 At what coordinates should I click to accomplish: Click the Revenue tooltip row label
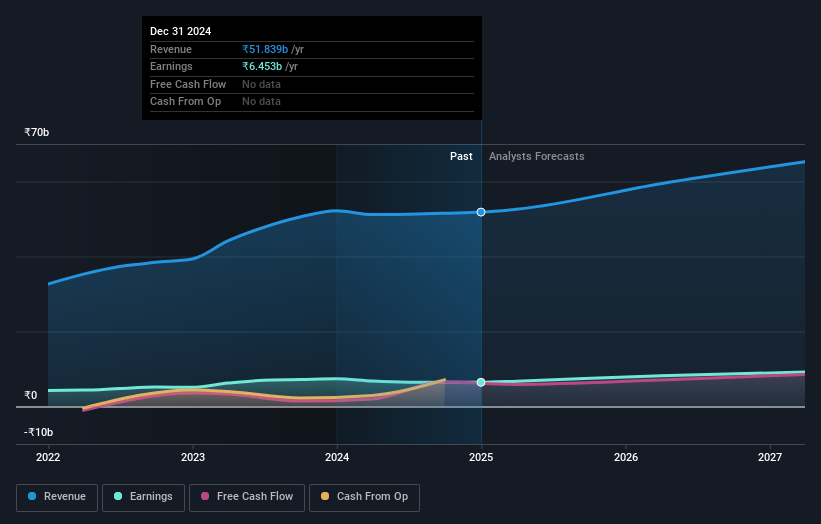[171, 49]
